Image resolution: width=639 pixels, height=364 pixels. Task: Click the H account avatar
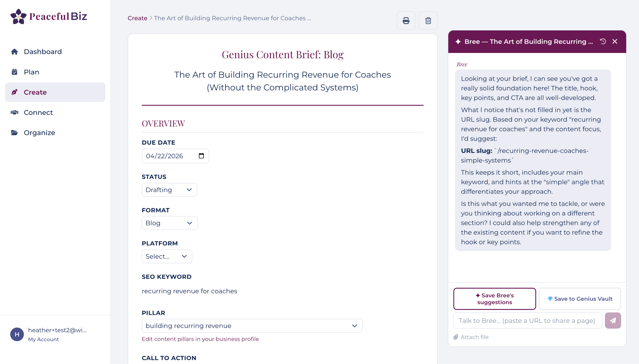click(17, 334)
